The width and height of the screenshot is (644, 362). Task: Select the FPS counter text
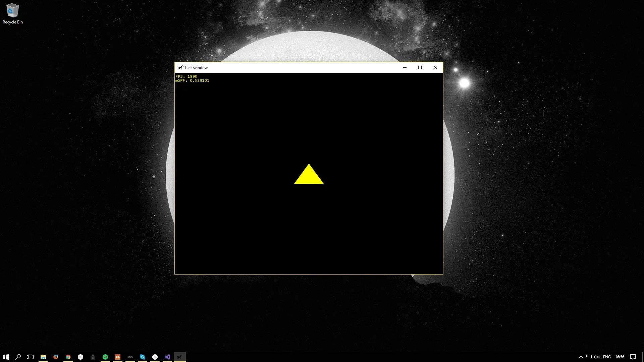(x=186, y=76)
